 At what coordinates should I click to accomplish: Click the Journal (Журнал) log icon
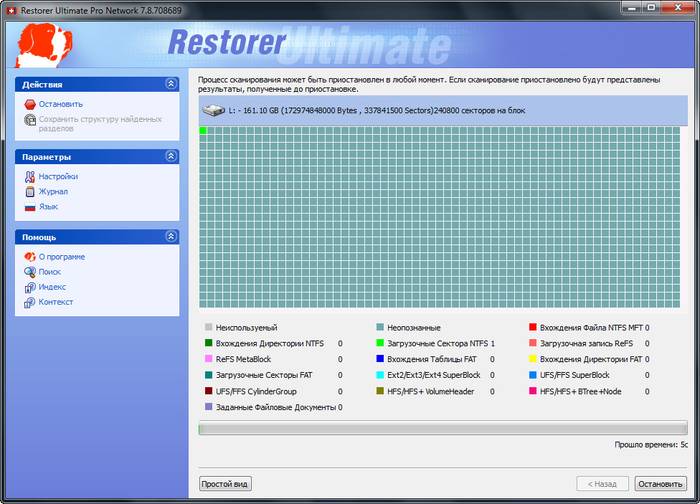pyautogui.click(x=30, y=191)
